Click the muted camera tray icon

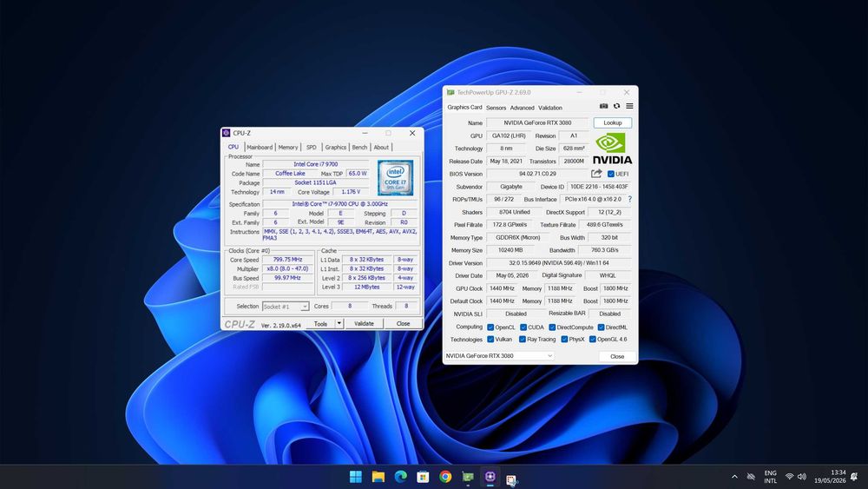(751, 476)
